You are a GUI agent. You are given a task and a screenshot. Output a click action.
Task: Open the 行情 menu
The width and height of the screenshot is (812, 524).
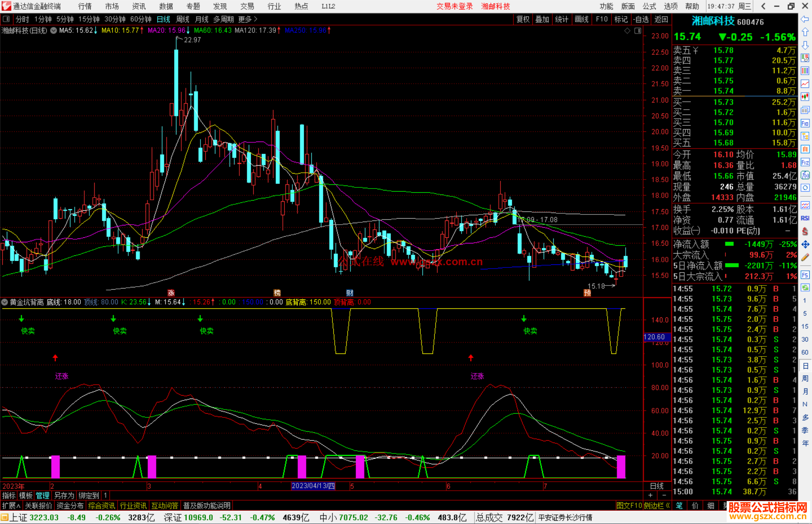coord(85,6)
